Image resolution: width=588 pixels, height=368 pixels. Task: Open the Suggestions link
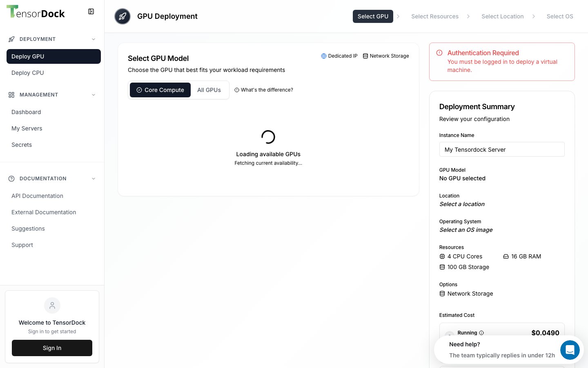click(53, 229)
